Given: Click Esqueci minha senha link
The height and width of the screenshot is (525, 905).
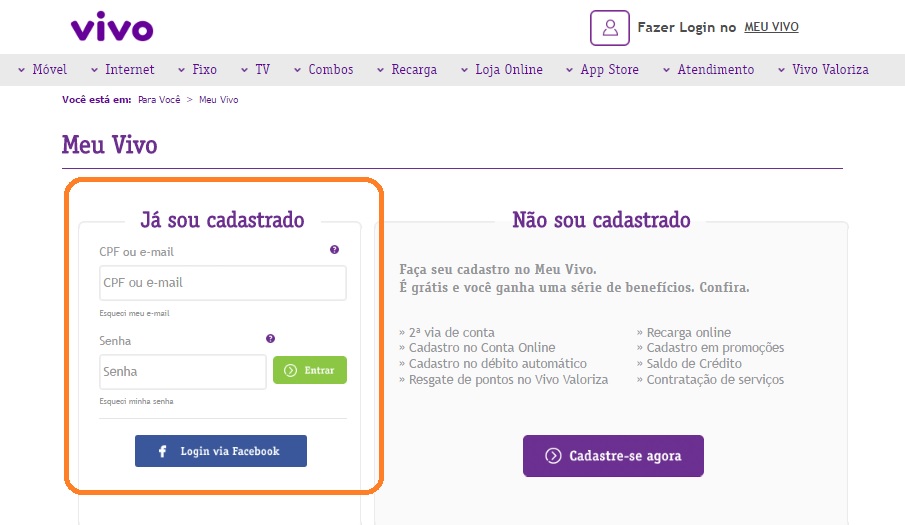Looking at the screenshot, I should (x=136, y=401).
